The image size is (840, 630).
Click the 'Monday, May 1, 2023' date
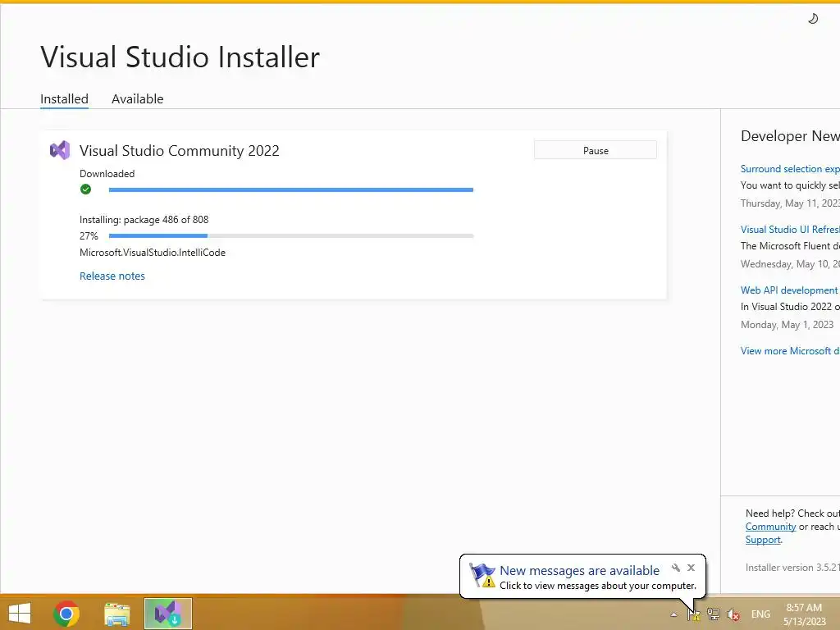pyautogui.click(x=787, y=325)
